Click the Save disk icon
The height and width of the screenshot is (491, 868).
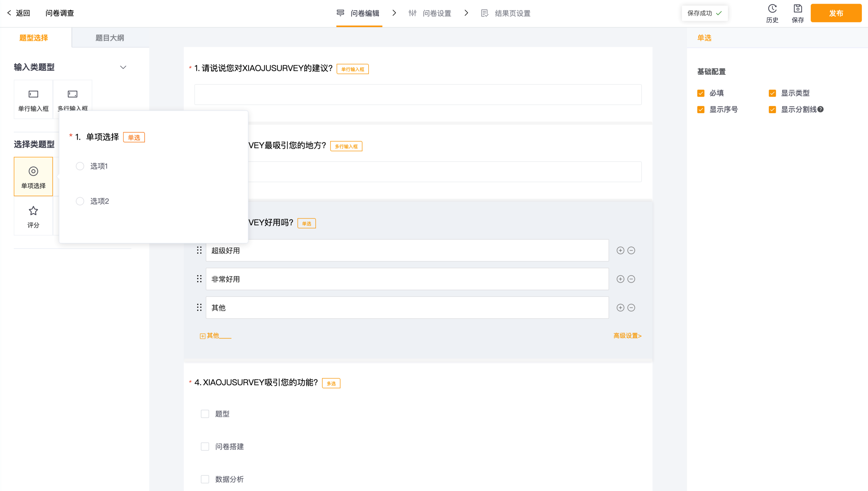(797, 9)
